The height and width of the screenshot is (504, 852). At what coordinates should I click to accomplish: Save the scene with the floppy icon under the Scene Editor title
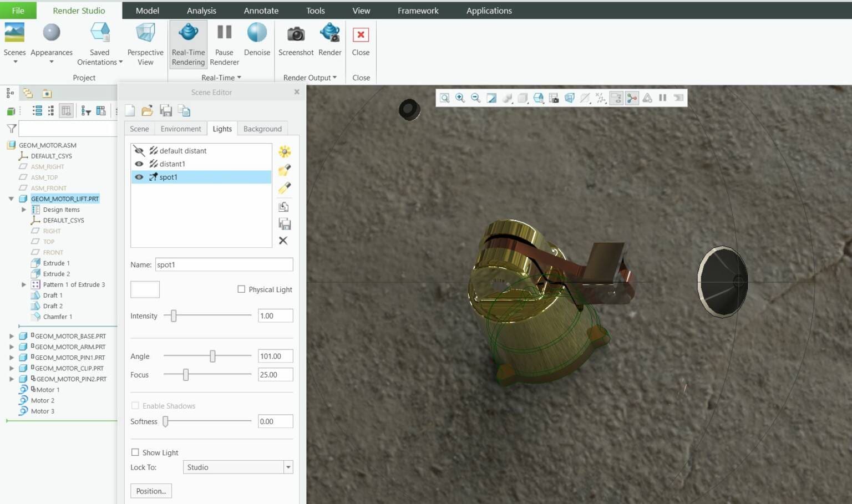pyautogui.click(x=166, y=111)
